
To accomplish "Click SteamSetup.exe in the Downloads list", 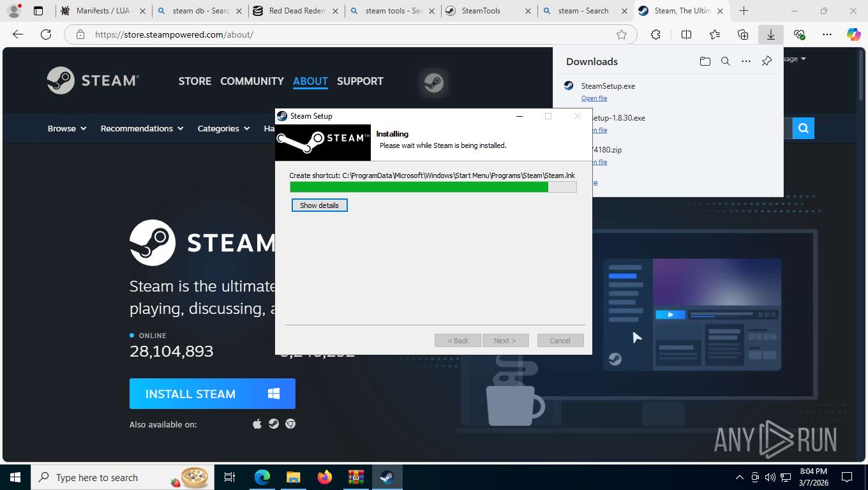I will [x=608, y=85].
